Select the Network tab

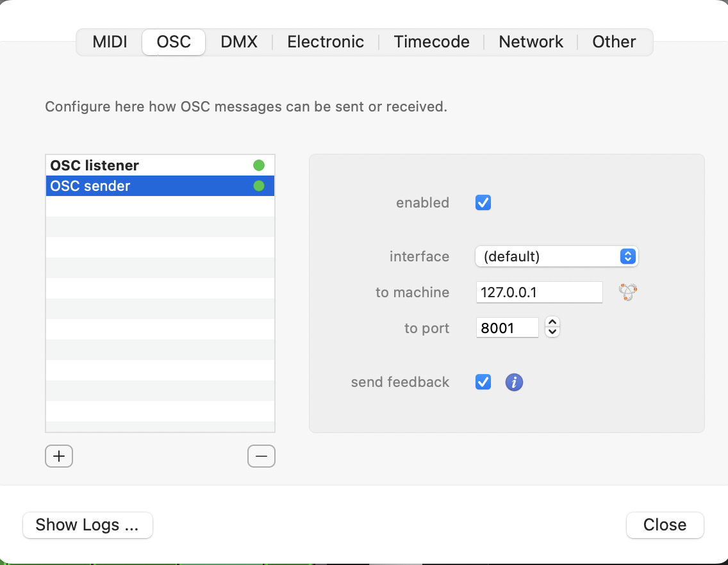tap(531, 42)
